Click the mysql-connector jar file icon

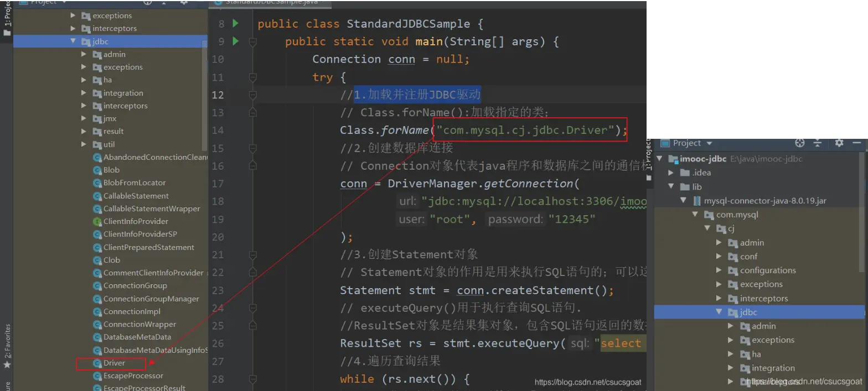coord(697,201)
